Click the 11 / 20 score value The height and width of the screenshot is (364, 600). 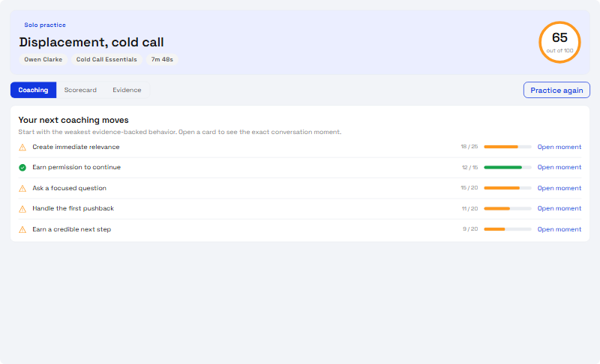[x=469, y=208]
